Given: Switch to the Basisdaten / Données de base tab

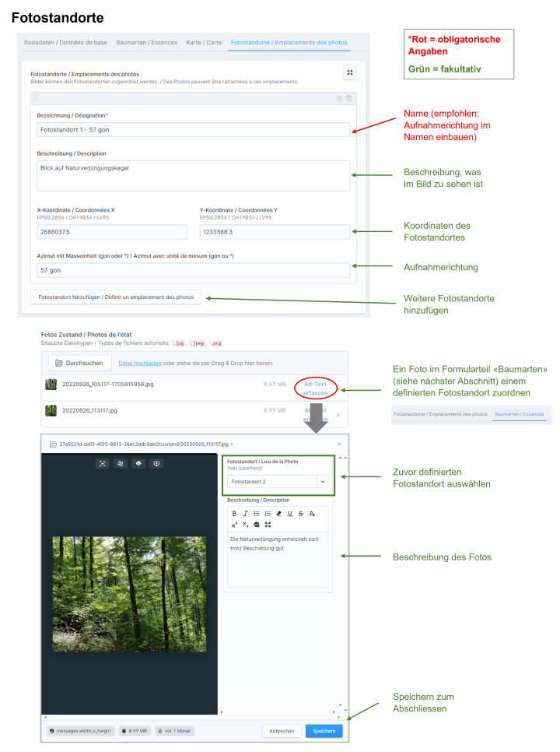Looking at the screenshot, I should pyautogui.click(x=65, y=42).
